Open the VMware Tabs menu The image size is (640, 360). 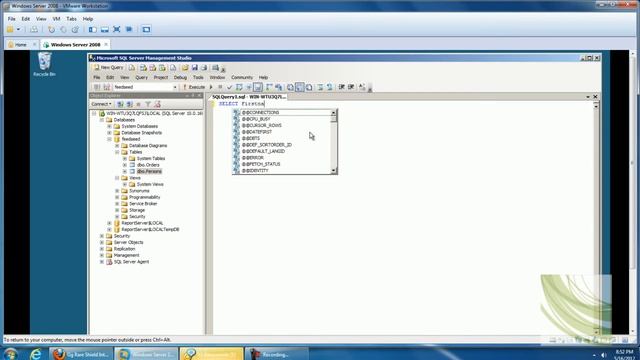71,19
